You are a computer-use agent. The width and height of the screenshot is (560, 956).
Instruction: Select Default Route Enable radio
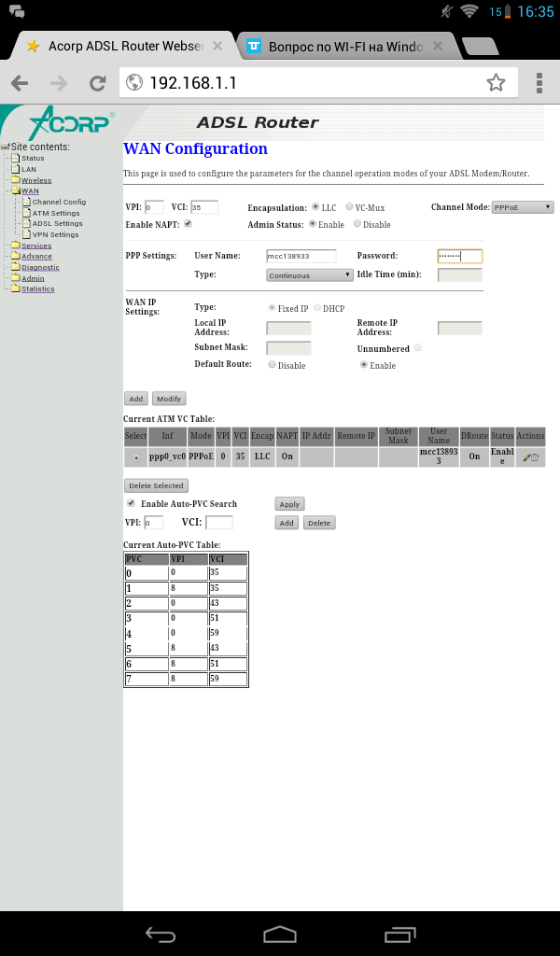coord(364,365)
